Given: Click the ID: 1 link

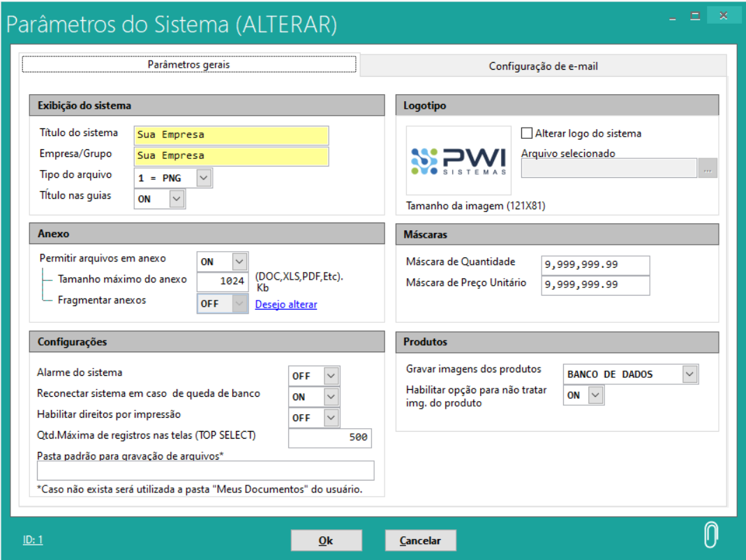Looking at the screenshot, I should tap(33, 540).
